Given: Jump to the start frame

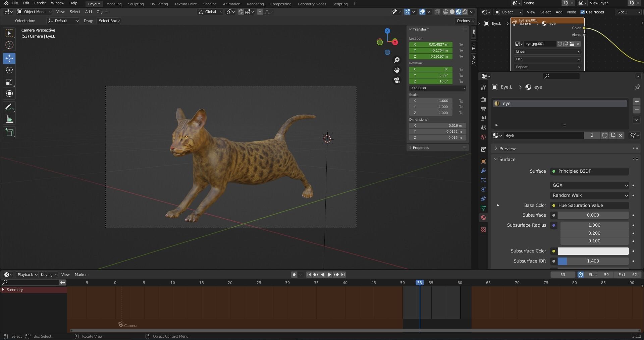Looking at the screenshot, I should pyautogui.click(x=309, y=275).
